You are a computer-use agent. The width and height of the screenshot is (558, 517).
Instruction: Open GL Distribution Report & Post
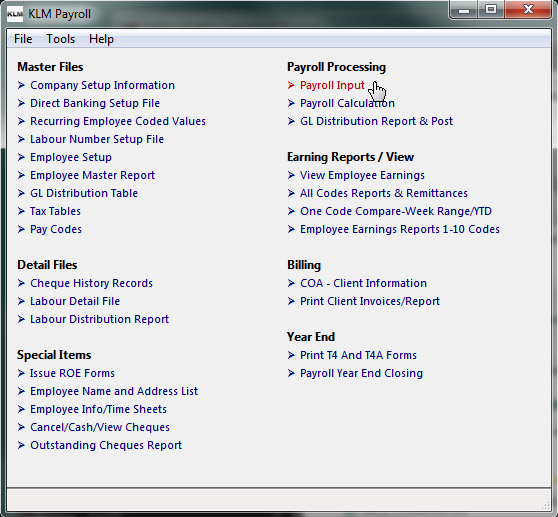point(377,121)
